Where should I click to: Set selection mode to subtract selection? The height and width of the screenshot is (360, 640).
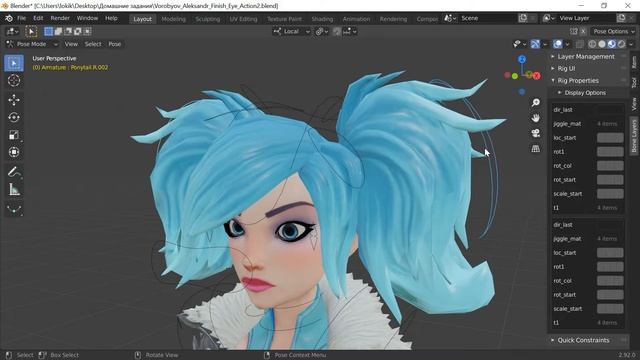(x=68, y=31)
